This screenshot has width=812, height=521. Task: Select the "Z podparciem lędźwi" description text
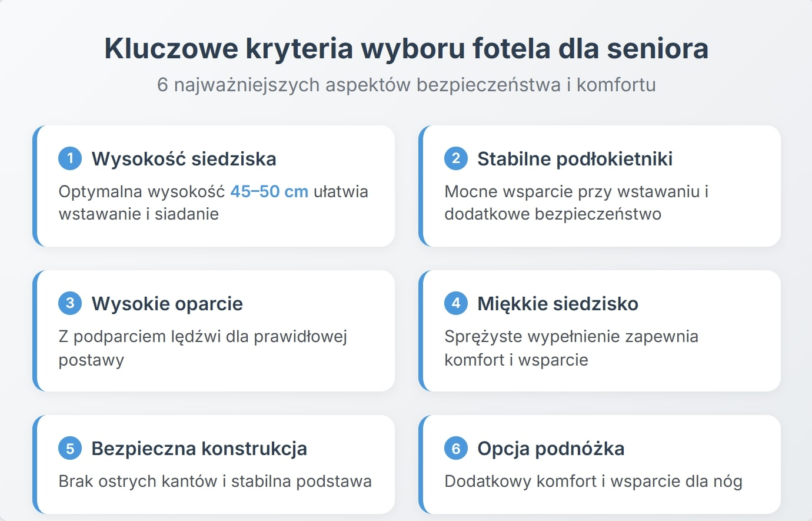(202, 348)
